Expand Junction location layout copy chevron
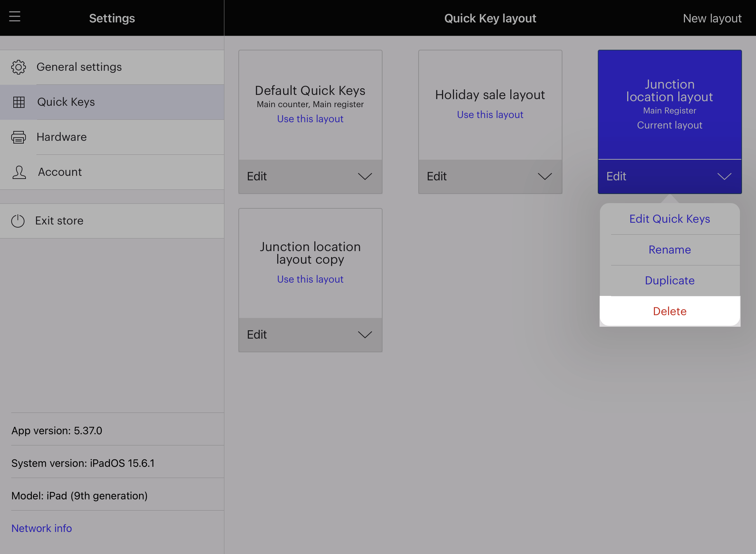This screenshot has width=756, height=554. pyautogui.click(x=365, y=335)
